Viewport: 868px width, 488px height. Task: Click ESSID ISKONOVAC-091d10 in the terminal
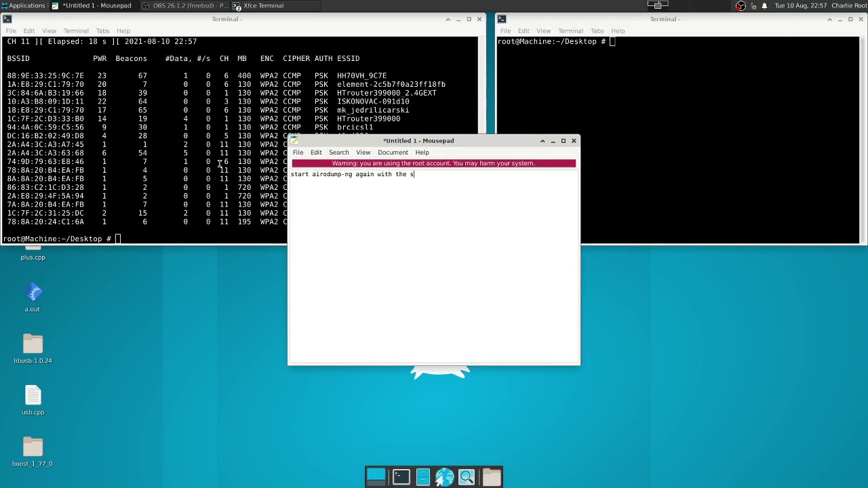click(373, 102)
